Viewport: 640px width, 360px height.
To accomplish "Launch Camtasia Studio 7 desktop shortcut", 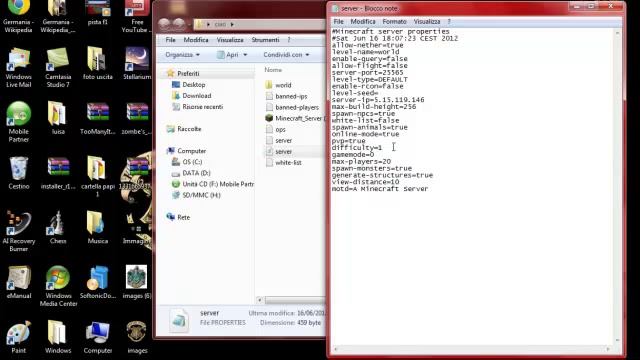I will click(x=58, y=67).
